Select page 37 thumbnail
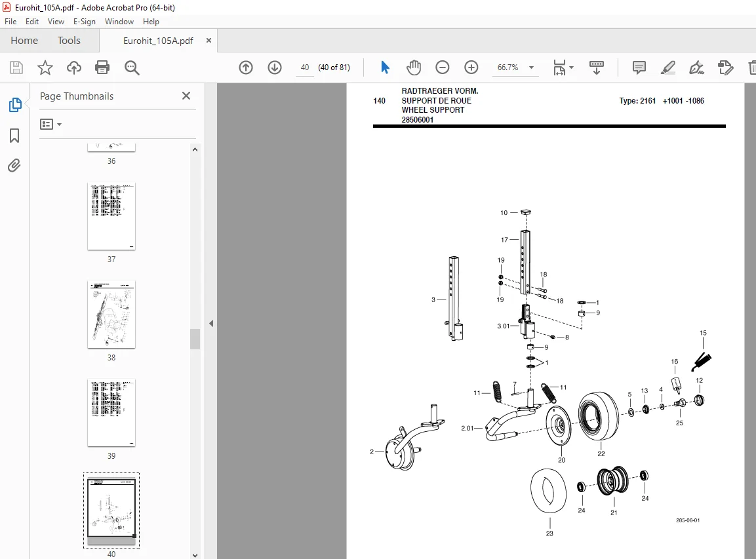756x559 pixels. (x=111, y=216)
